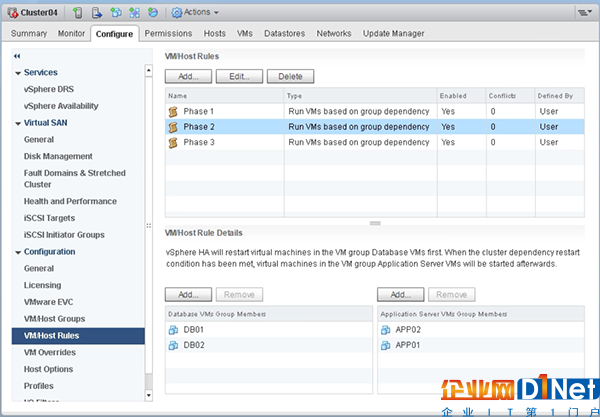Open the Actions dropdown arrow
The image size is (600, 417).
(216, 13)
